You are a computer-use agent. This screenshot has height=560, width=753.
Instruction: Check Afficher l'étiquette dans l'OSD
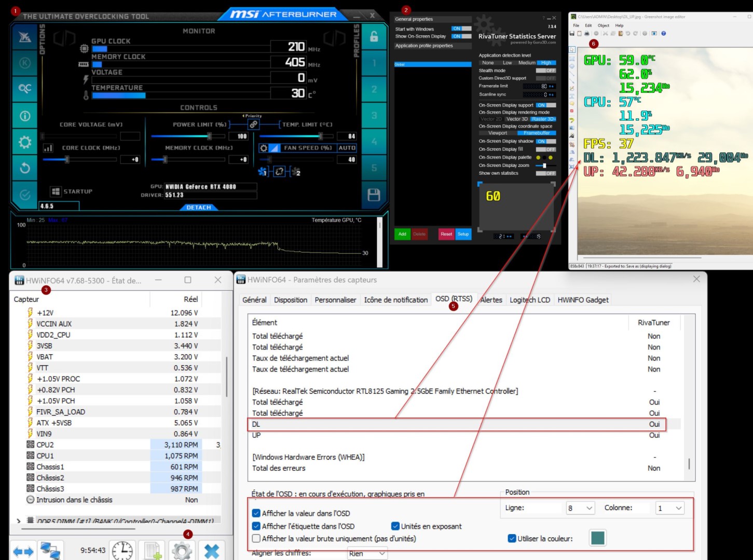tap(256, 526)
